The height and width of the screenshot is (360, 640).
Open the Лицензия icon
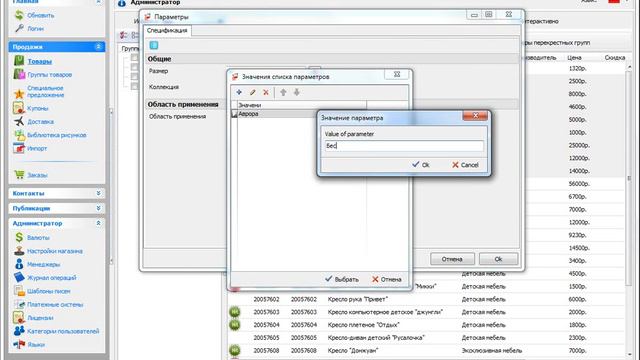[x=19, y=317]
